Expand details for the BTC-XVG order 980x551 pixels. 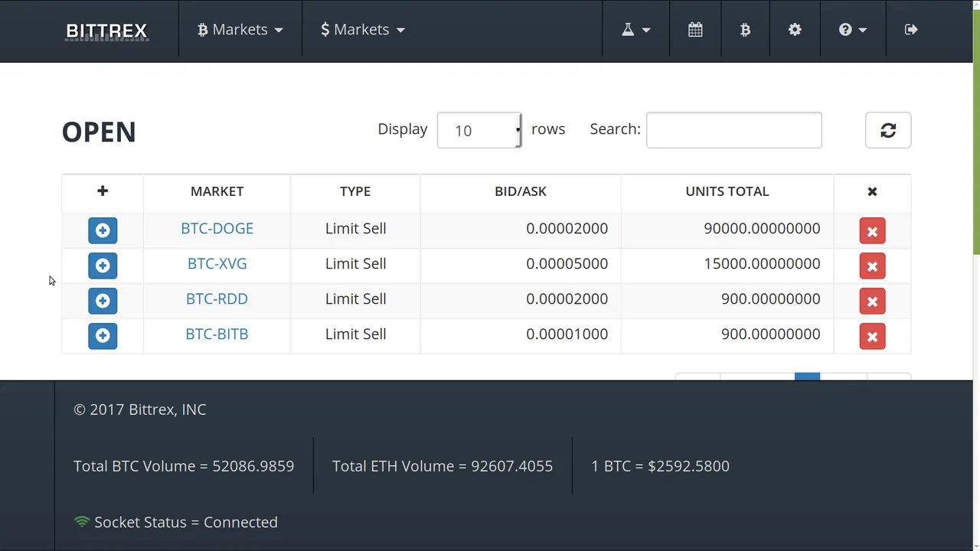103,266
